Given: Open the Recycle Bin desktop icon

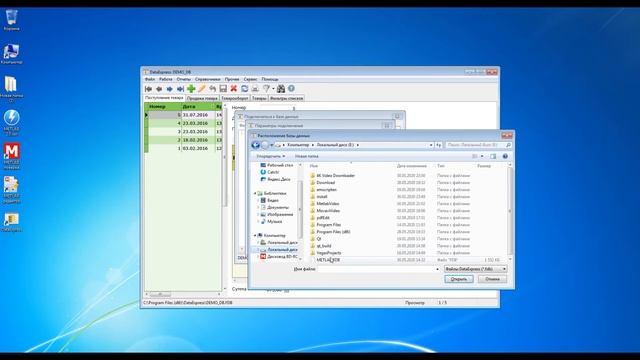Looking at the screenshot, I should point(11,20).
